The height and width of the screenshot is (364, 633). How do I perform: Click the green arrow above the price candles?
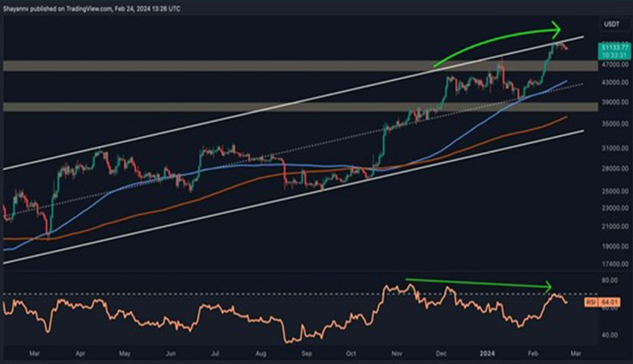(498, 43)
